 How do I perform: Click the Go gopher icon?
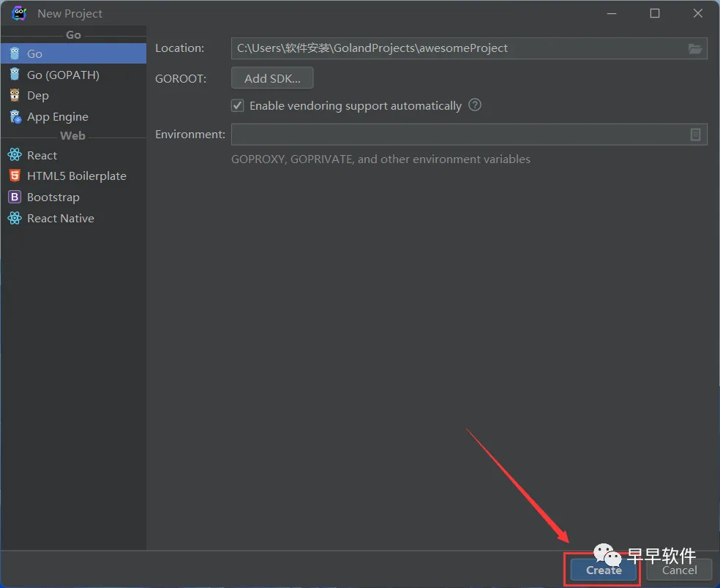tap(15, 53)
